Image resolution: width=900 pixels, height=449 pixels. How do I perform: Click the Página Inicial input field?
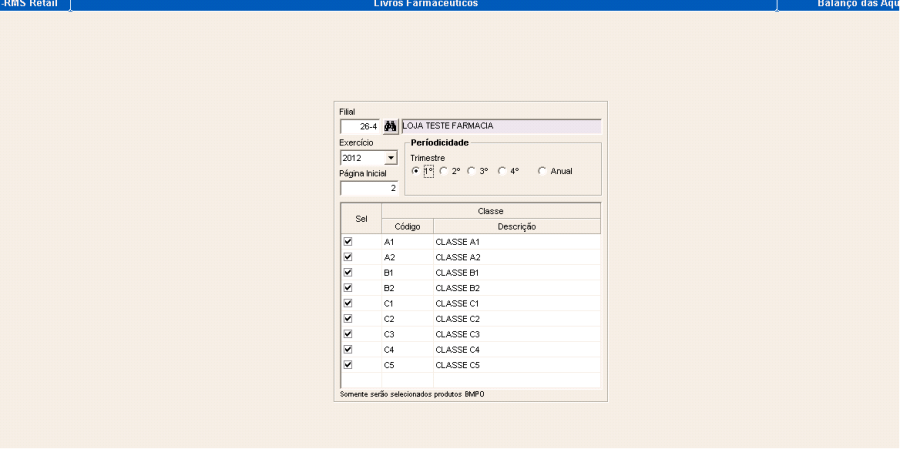[369, 188]
